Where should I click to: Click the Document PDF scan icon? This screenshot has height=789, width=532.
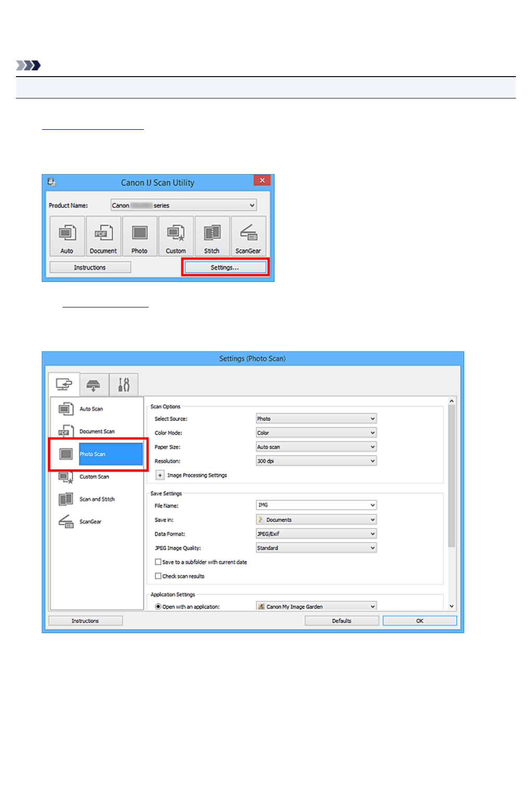click(103, 236)
